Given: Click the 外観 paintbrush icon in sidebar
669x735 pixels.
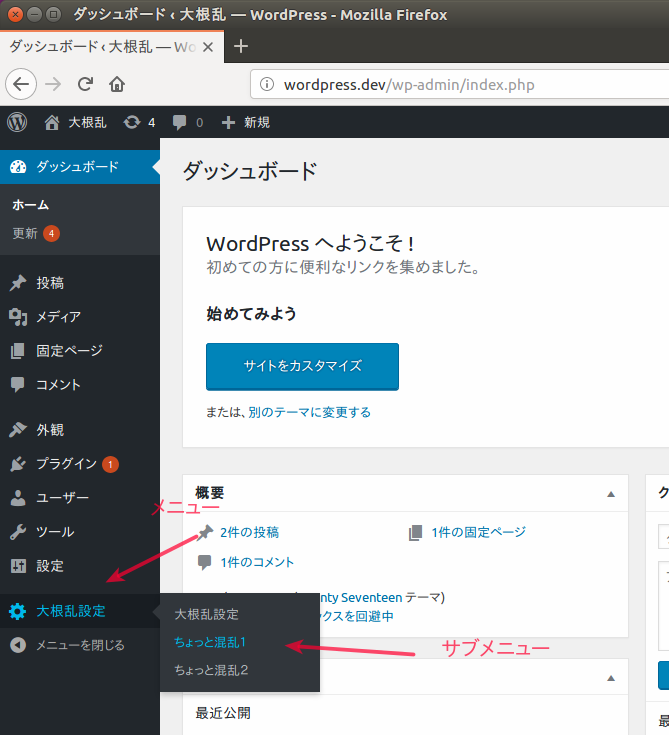Looking at the screenshot, I should (18, 429).
